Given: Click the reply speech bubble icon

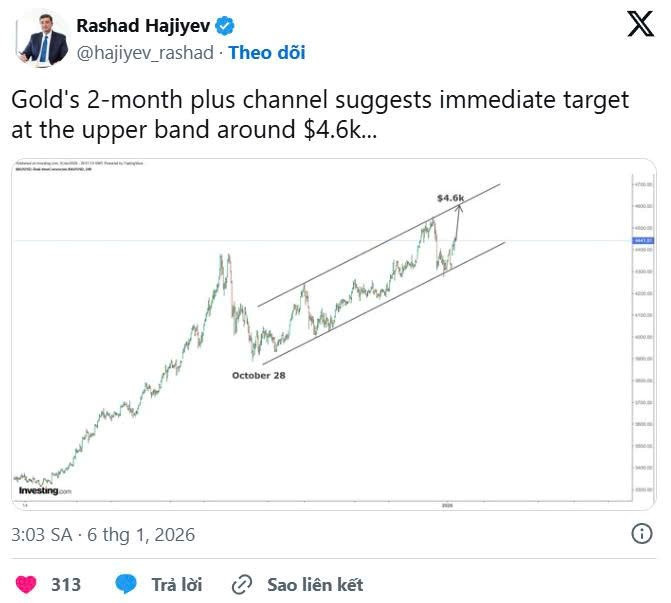Looking at the screenshot, I should coord(126,584).
